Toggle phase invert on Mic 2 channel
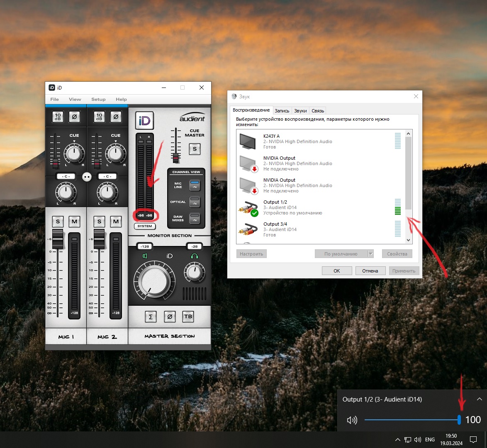 116,117
